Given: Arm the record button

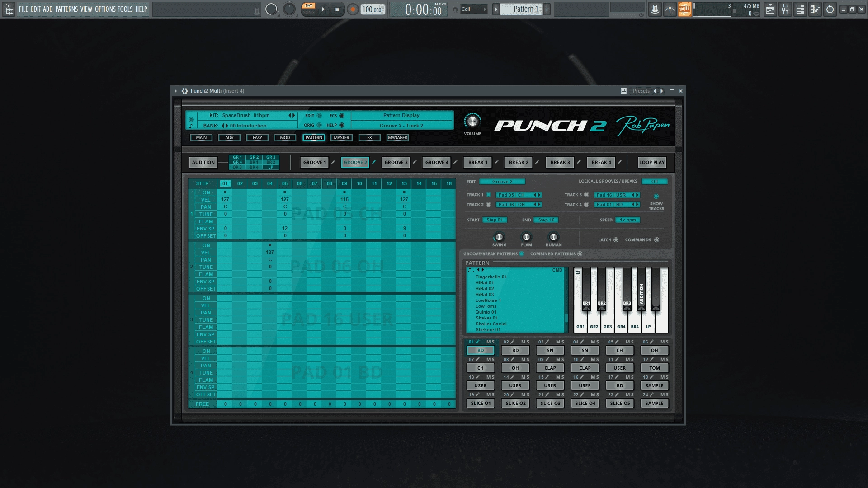Looking at the screenshot, I should 353,9.
